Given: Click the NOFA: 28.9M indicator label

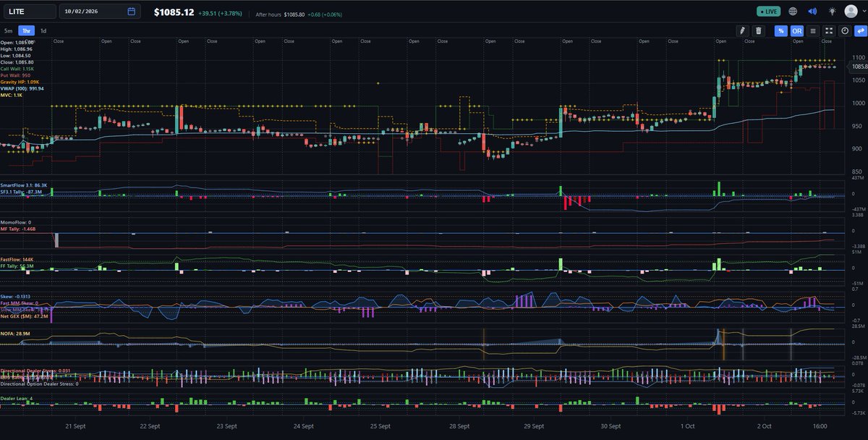Looking at the screenshot, I should [16, 333].
